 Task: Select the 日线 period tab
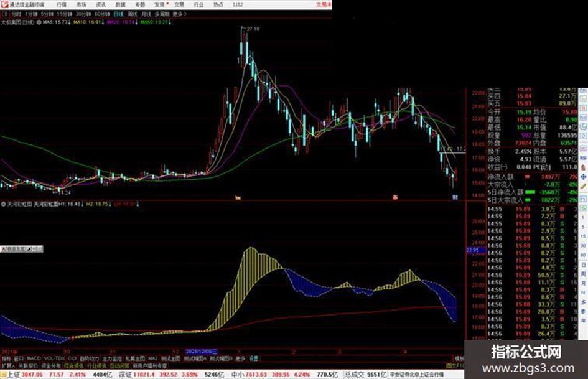click(118, 14)
